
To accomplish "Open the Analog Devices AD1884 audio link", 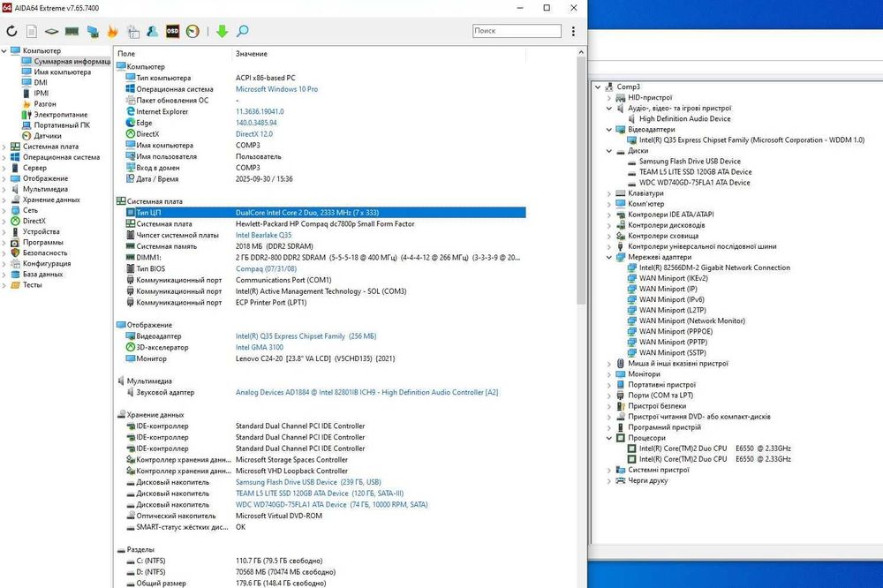I will pos(366,392).
